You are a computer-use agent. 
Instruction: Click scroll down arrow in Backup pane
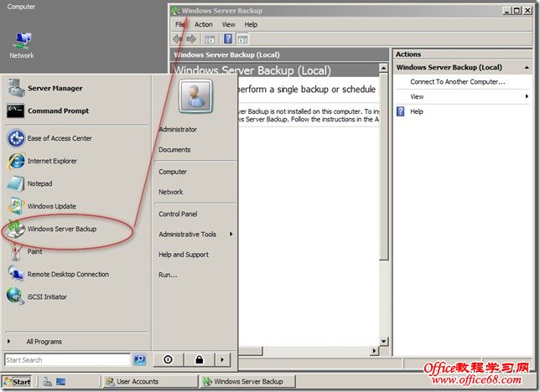point(384,341)
